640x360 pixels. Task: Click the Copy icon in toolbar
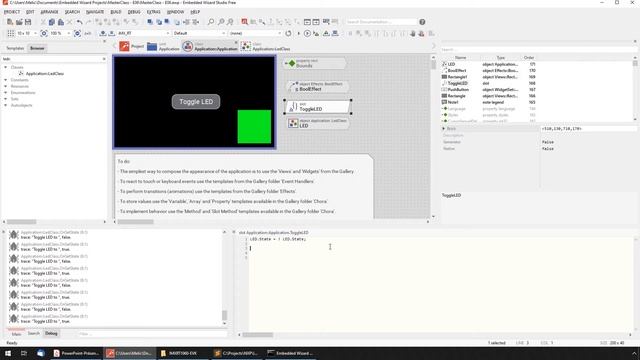(x=52, y=22)
